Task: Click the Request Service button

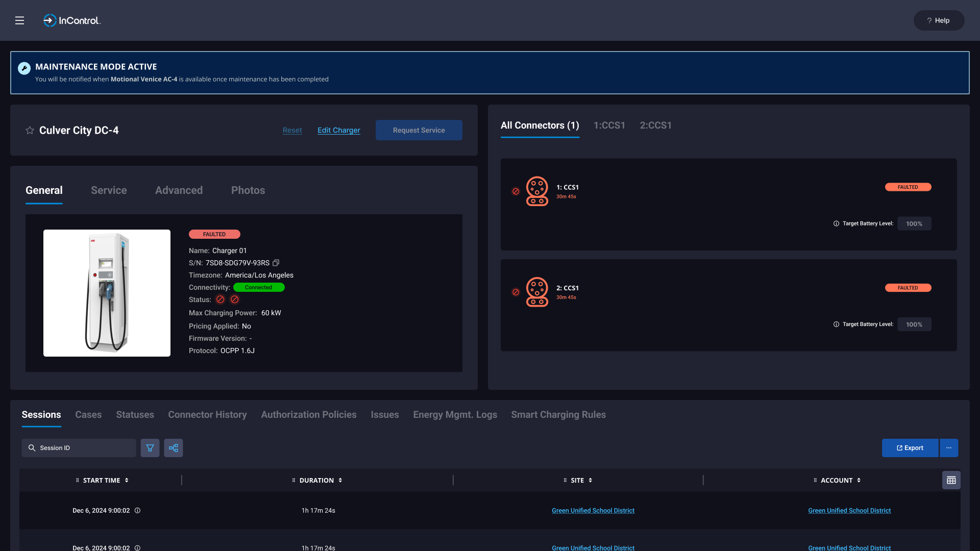Action: click(x=419, y=130)
